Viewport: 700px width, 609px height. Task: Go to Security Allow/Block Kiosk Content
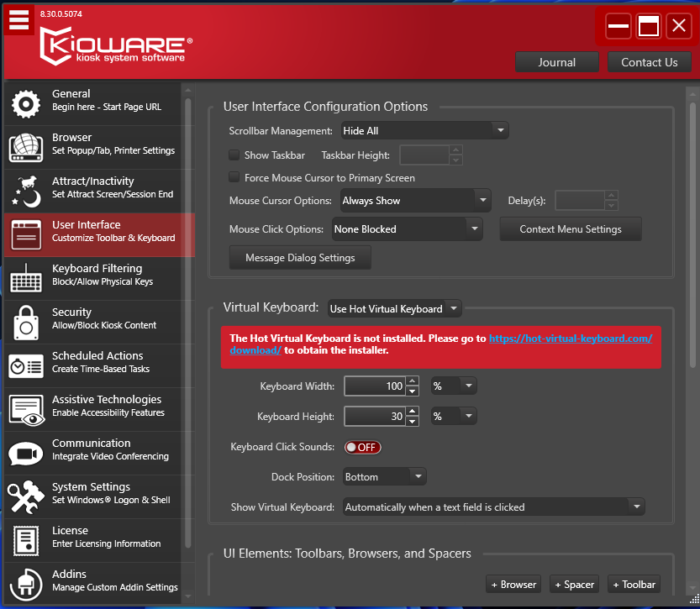pyautogui.click(x=92, y=322)
